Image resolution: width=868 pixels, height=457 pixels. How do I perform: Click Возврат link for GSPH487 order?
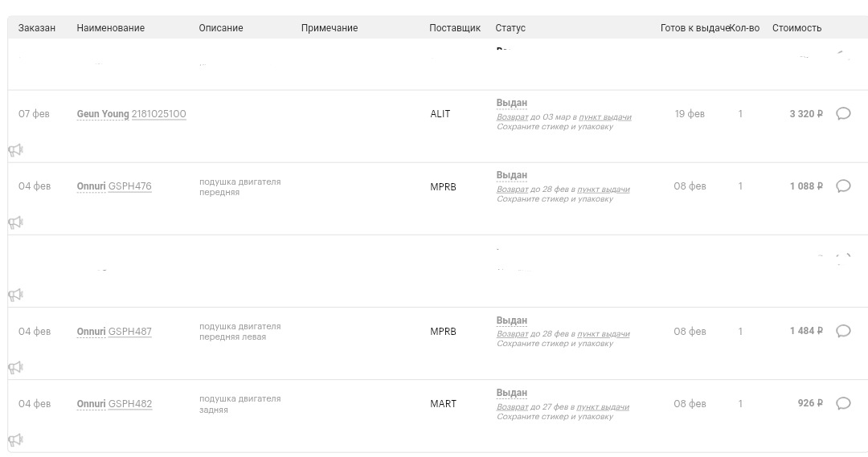(512, 334)
